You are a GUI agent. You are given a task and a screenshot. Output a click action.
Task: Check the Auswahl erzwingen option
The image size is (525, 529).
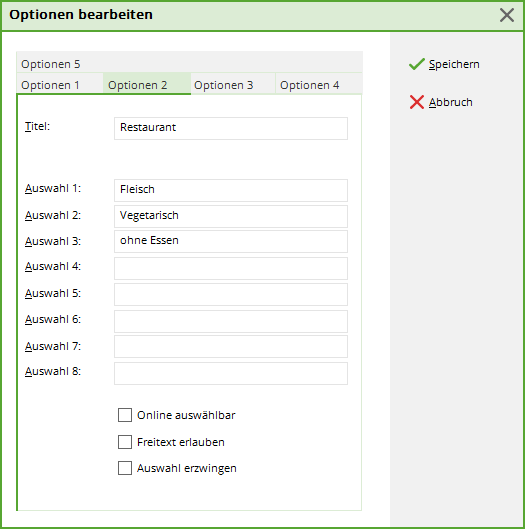(125, 468)
